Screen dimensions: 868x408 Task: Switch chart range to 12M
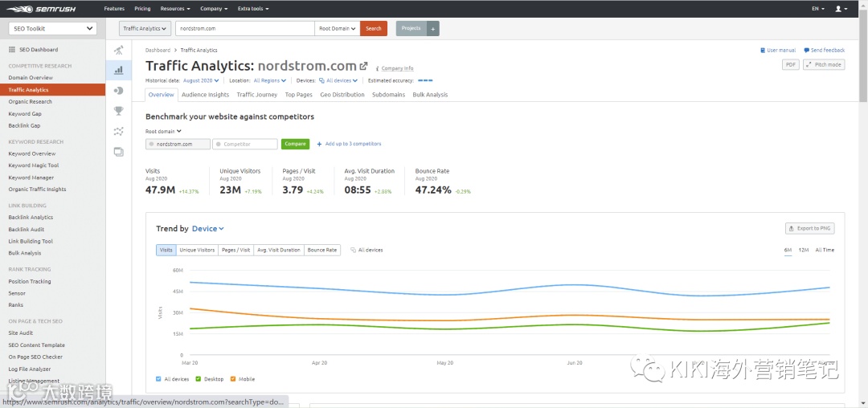point(803,250)
